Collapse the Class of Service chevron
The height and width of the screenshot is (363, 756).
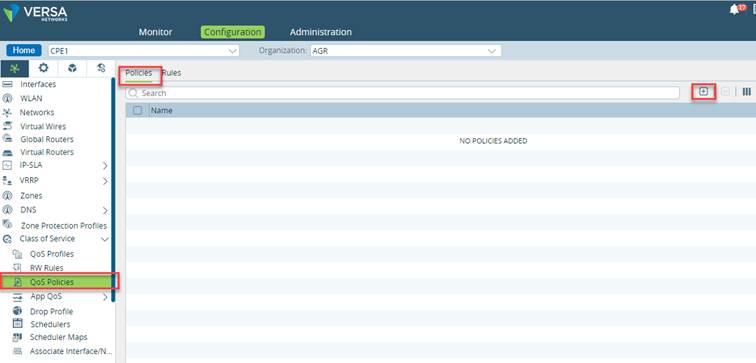[105, 239]
